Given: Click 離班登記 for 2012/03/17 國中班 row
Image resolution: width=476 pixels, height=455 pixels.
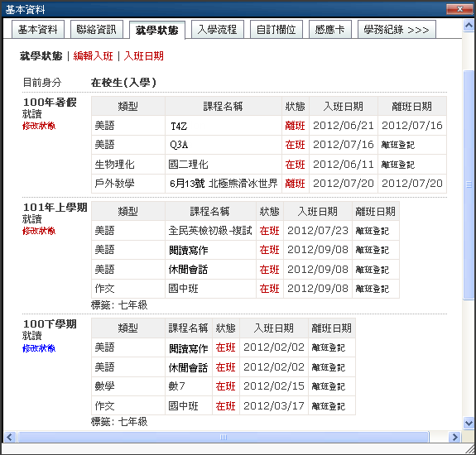Looking at the screenshot, I should (328, 406).
